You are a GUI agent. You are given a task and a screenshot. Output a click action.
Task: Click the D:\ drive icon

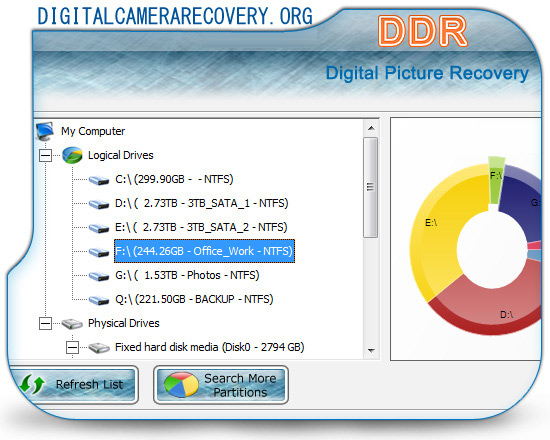tap(99, 204)
